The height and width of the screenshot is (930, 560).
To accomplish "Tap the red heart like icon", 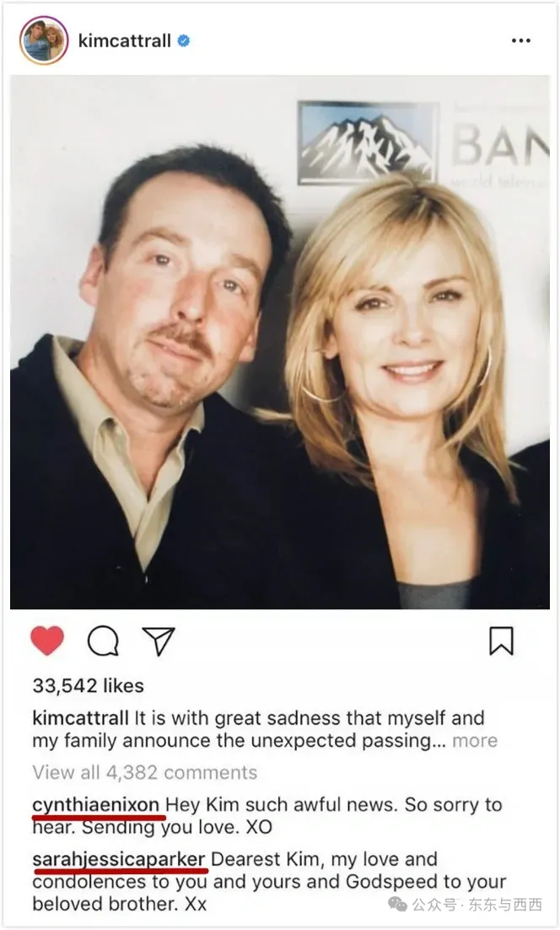I will 47,641.
